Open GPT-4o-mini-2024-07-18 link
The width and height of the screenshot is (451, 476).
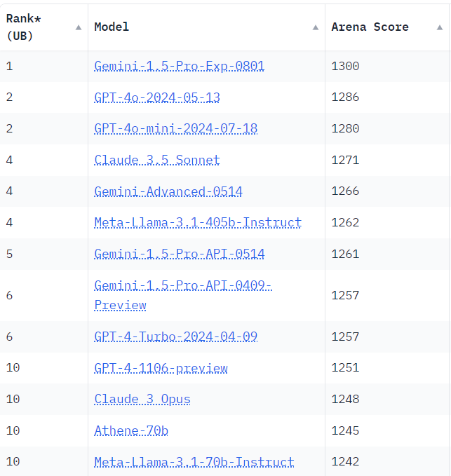(176, 129)
